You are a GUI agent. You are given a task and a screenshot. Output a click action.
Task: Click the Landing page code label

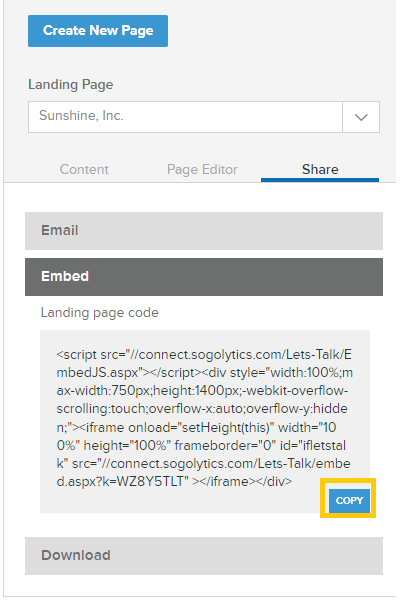click(100, 313)
